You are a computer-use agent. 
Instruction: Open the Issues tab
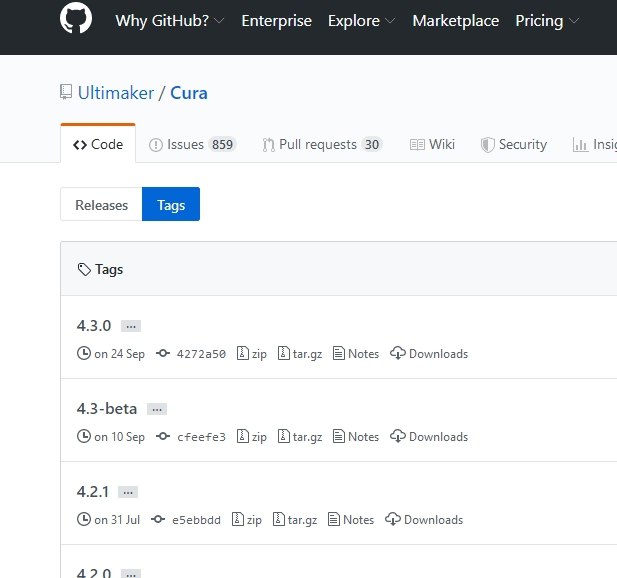click(192, 144)
